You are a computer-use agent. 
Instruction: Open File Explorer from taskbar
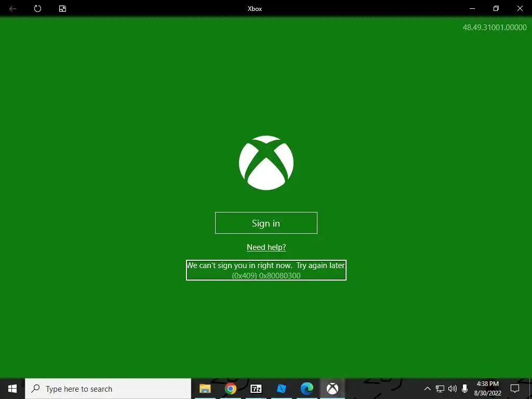coord(205,389)
